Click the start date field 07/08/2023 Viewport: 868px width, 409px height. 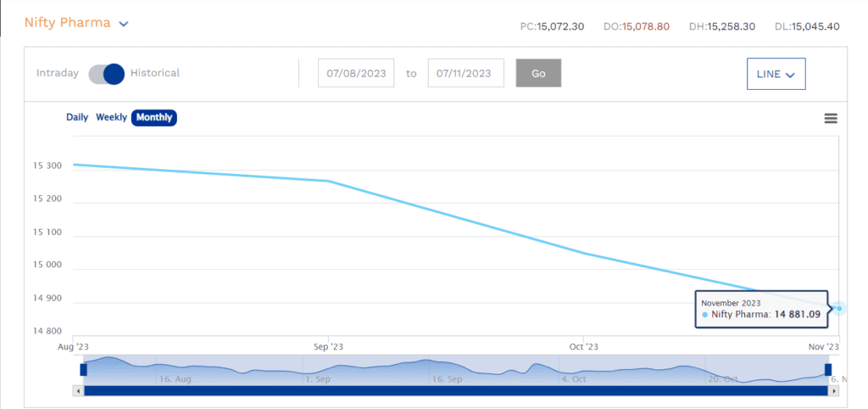[x=356, y=73]
